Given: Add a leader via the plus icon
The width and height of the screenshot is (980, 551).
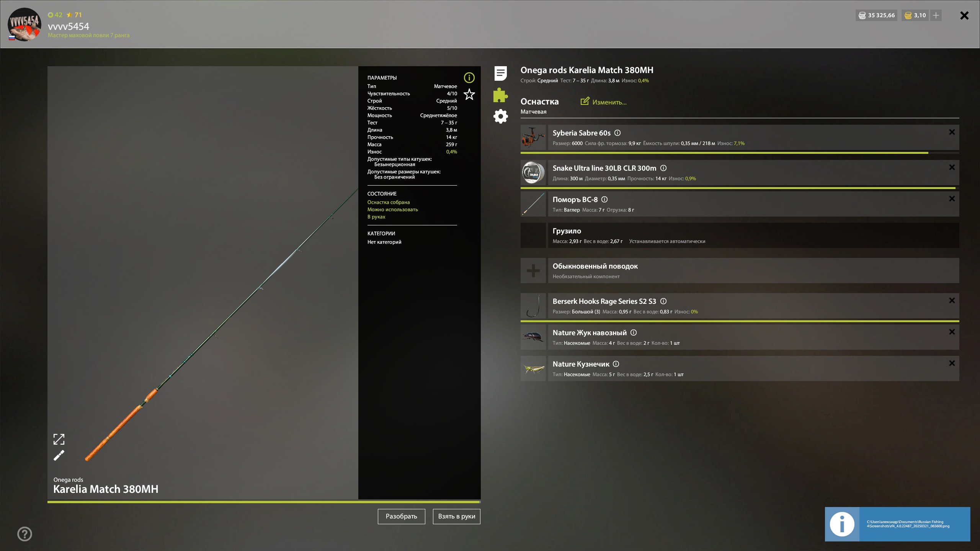Looking at the screenshot, I should click(x=533, y=271).
